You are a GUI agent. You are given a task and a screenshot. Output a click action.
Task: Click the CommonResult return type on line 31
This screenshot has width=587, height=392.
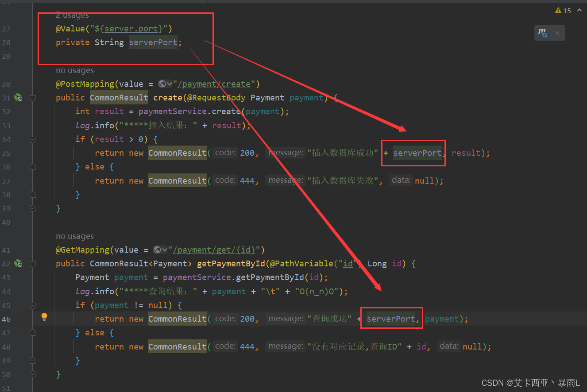click(x=119, y=98)
